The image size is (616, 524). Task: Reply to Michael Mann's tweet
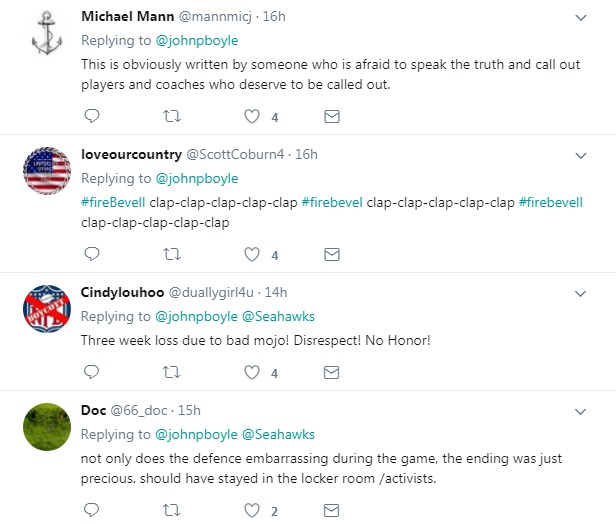point(92,117)
